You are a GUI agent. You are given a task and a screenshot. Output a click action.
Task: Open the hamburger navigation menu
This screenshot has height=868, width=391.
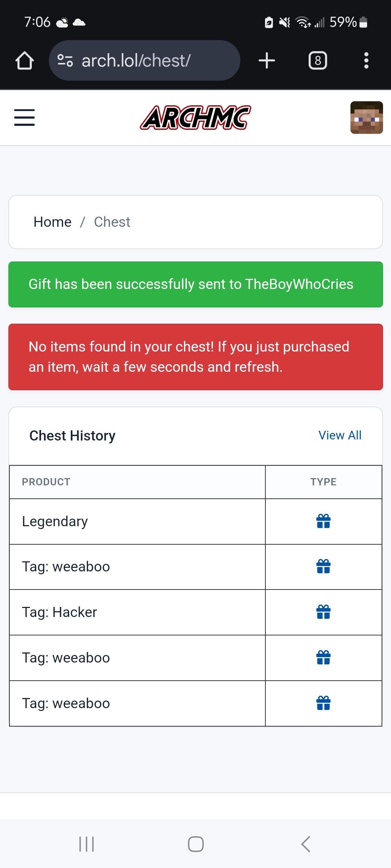click(x=24, y=118)
